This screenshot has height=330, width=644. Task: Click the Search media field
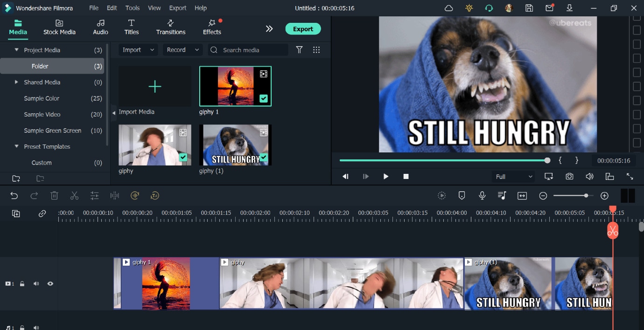click(248, 50)
